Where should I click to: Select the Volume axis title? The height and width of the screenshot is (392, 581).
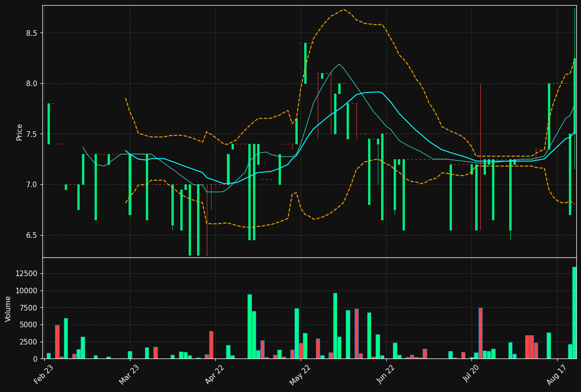tap(8, 309)
